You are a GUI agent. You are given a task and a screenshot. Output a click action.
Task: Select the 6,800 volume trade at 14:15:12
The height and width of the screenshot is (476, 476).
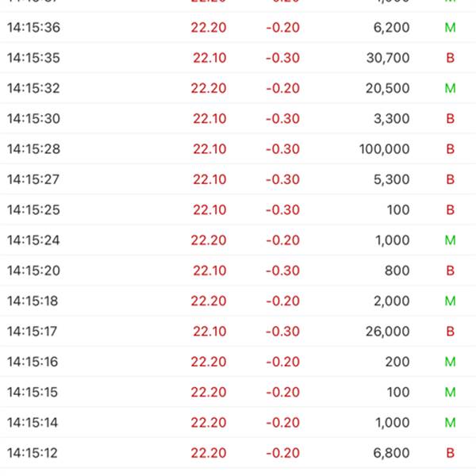tap(238, 453)
